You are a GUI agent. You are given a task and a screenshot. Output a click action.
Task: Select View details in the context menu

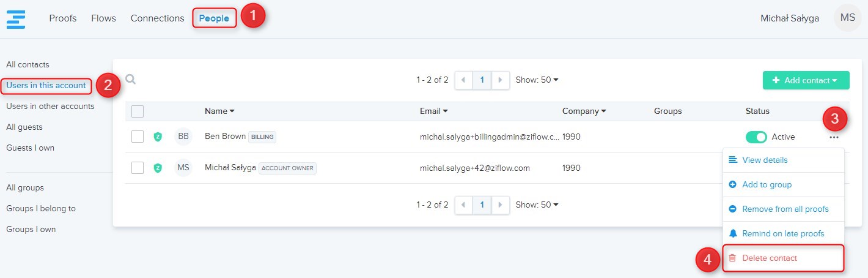tap(765, 160)
